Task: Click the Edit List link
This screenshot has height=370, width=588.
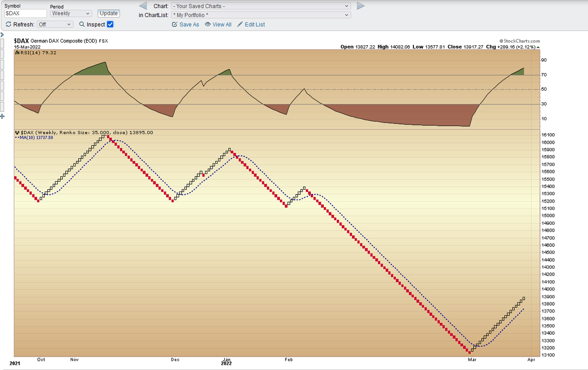Action: [251, 25]
